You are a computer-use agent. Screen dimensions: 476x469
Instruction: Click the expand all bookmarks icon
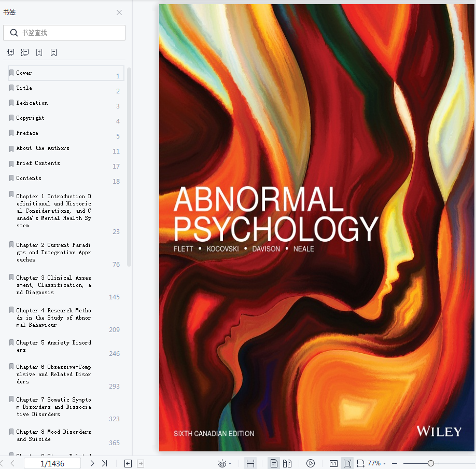[x=10, y=52]
